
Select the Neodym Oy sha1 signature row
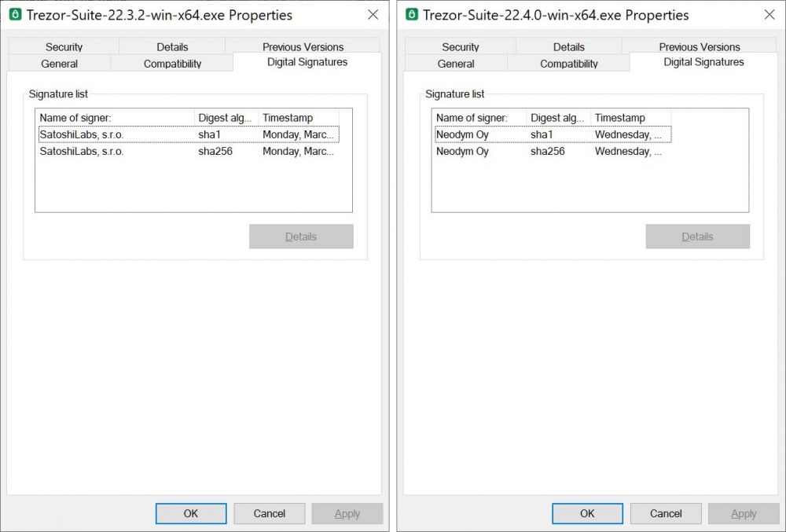[553, 134]
